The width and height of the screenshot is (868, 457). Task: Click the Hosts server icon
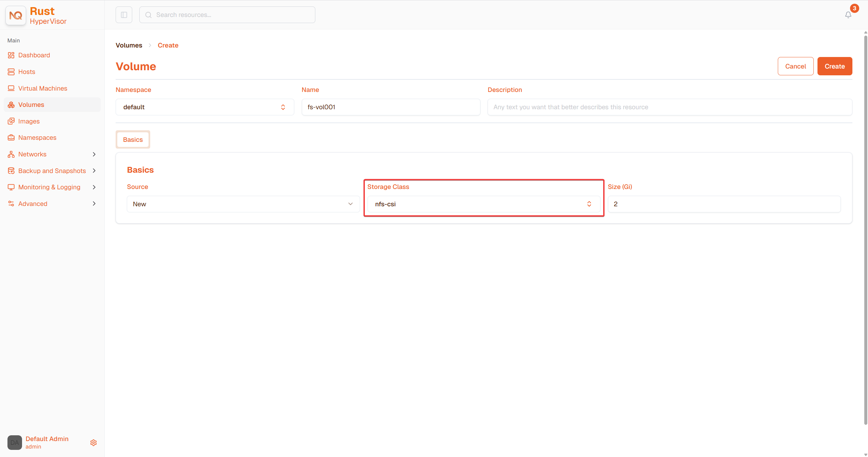[11, 72]
